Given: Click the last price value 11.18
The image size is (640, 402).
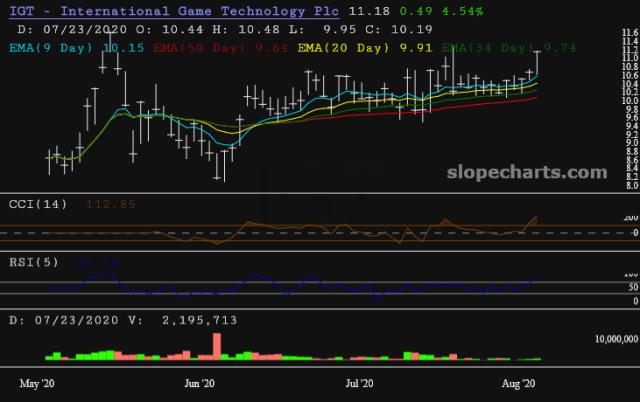Looking at the screenshot, I should point(369,11).
